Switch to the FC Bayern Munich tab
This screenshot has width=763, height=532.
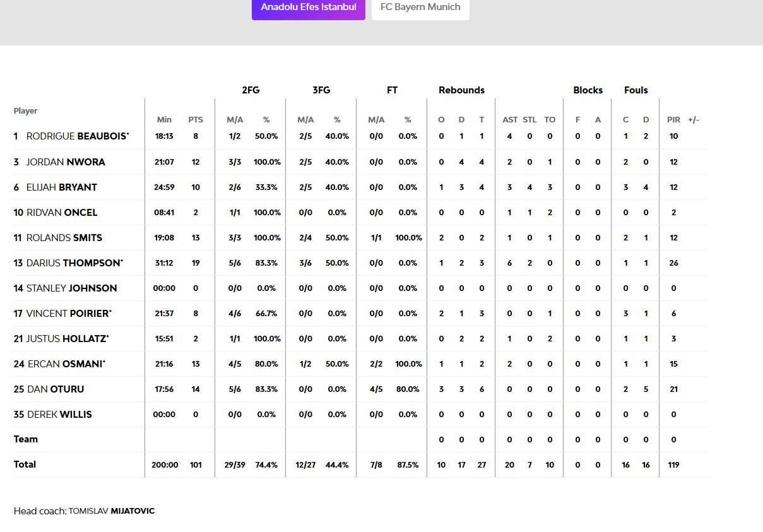420,8
